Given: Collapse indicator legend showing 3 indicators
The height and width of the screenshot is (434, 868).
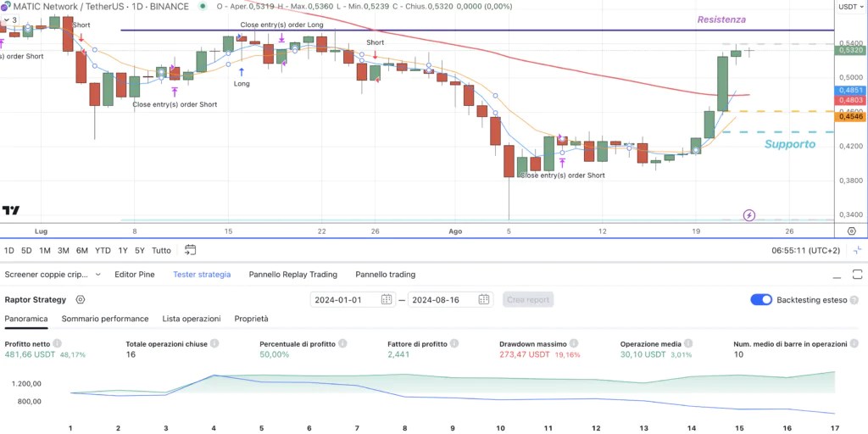Looking at the screenshot, I should tap(11, 20).
